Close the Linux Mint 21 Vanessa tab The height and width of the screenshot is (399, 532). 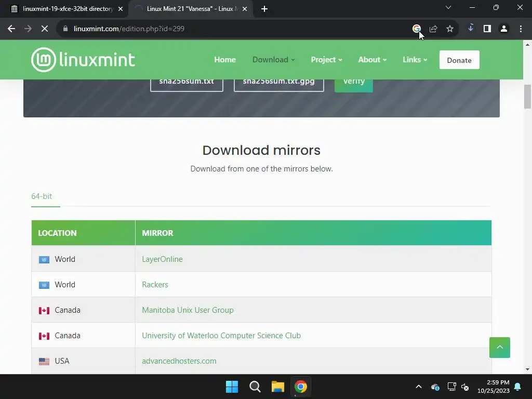pos(245,9)
